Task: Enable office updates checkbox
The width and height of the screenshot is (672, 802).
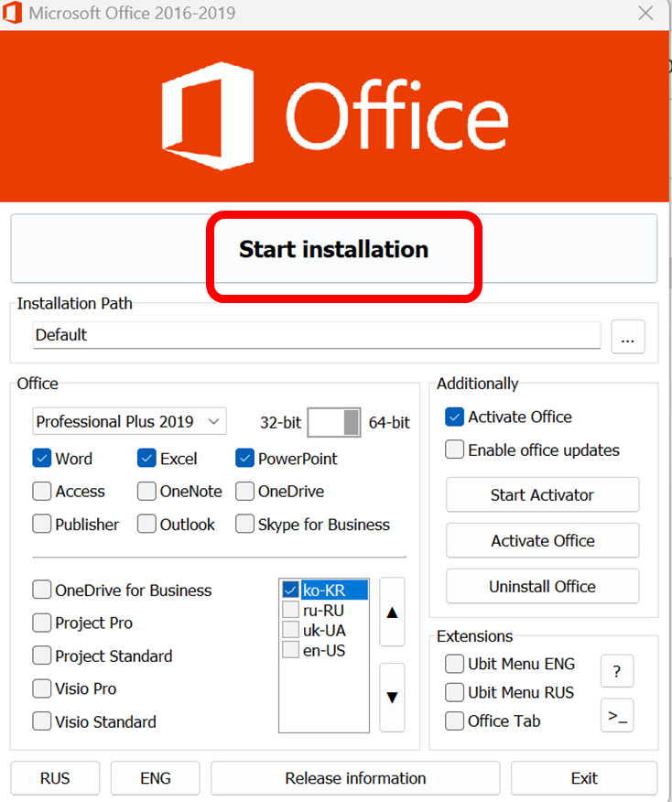Action: tap(455, 450)
